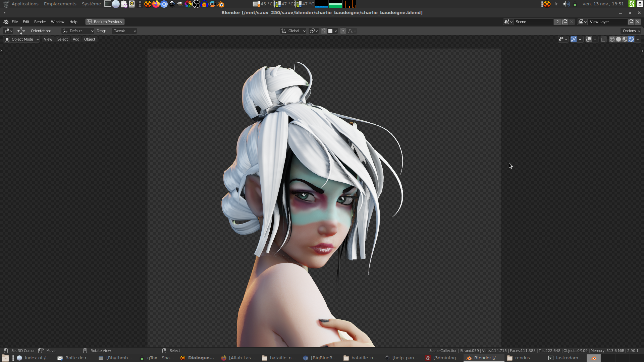Open the Edit menu
The image size is (644, 362).
pyautogui.click(x=26, y=22)
